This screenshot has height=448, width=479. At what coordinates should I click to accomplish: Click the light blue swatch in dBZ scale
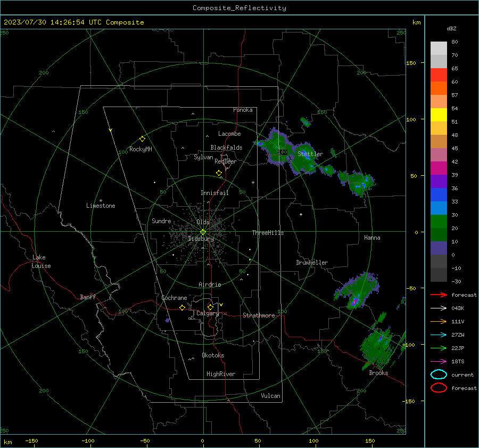click(x=439, y=208)
